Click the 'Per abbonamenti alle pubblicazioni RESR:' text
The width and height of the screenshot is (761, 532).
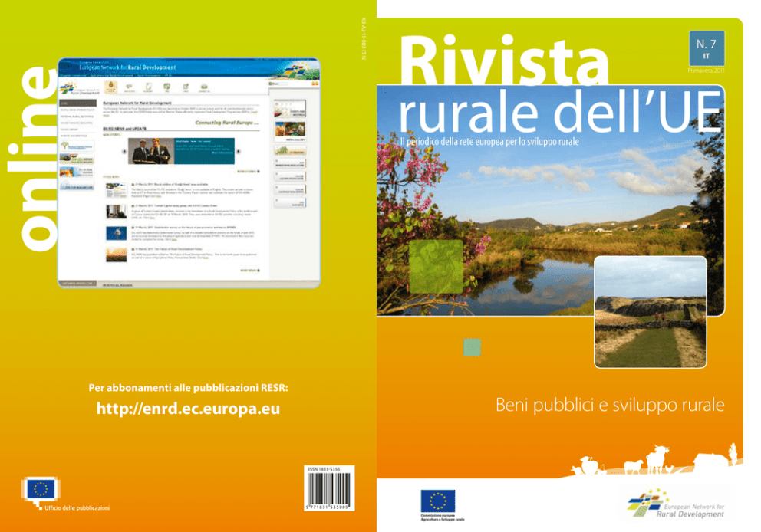pos(188,387)
